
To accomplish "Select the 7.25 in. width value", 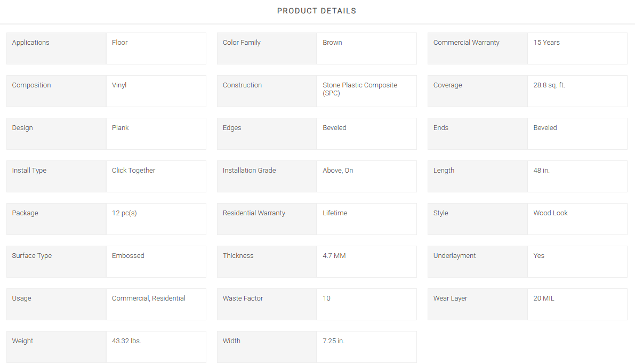I will (333, 341).
